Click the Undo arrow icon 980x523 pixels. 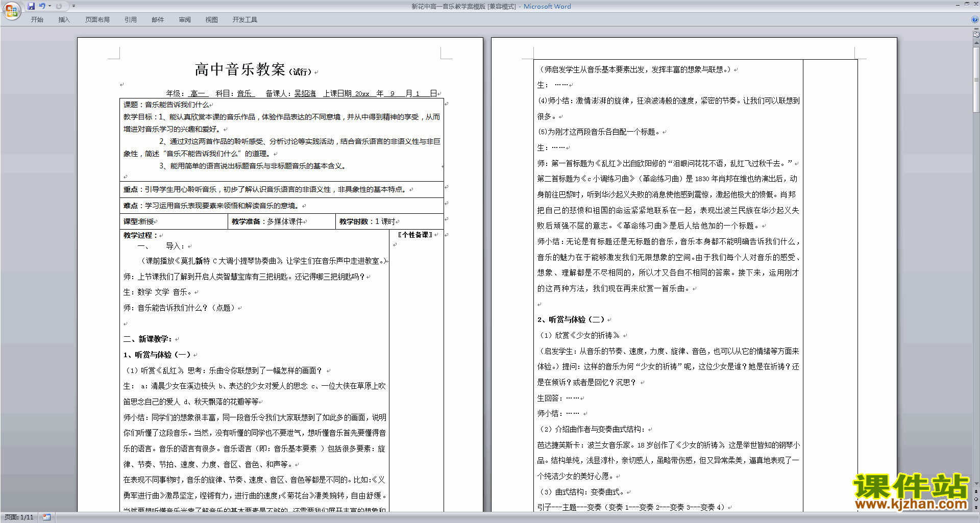tap(42, 6)
